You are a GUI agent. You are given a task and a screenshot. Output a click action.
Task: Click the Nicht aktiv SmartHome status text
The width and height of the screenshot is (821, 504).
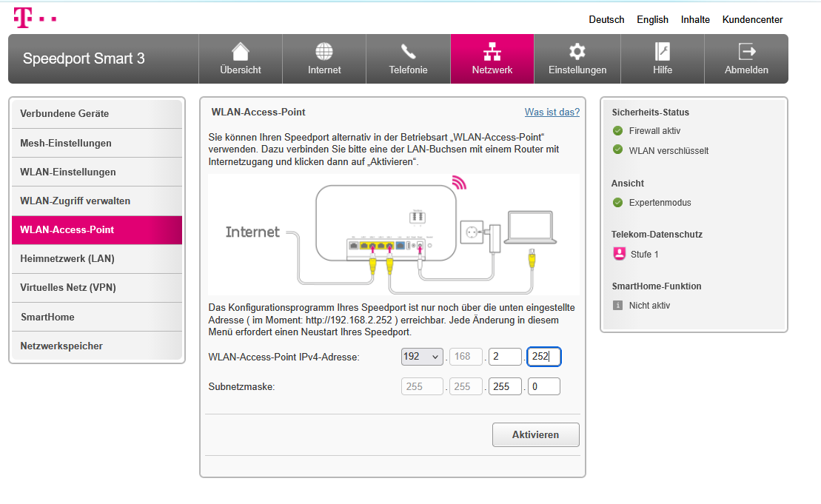tap(649, 305)
